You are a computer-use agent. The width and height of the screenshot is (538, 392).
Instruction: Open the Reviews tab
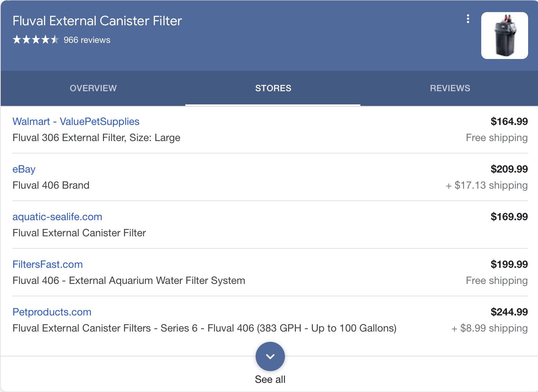(450, 88)
